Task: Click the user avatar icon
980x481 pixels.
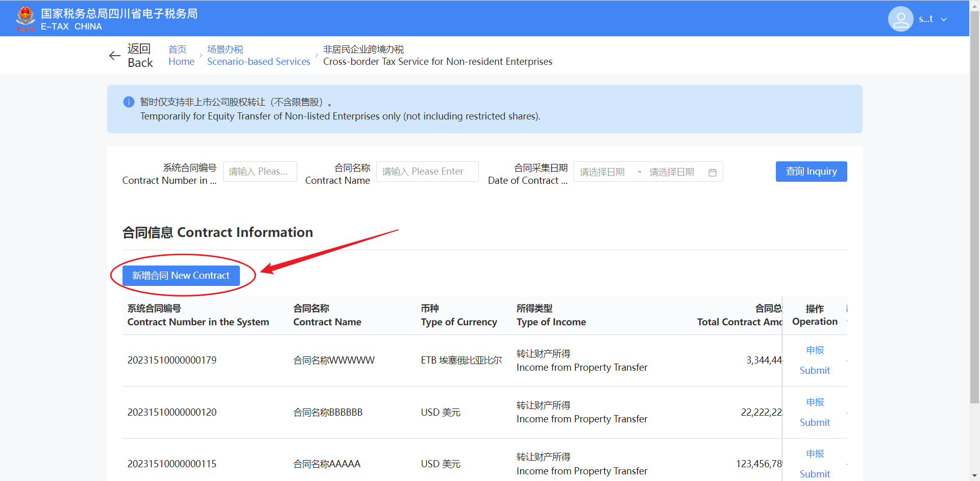Action: tap(900, 19)
